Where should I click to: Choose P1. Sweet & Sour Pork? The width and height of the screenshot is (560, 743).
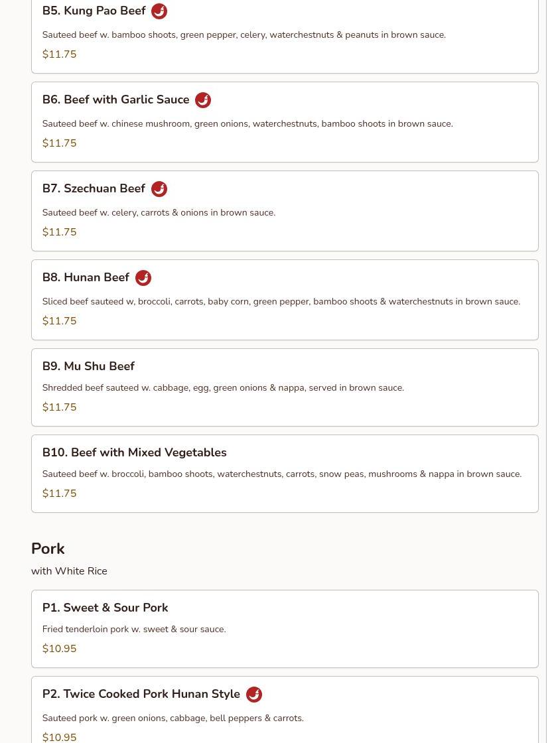pyautogui.click(x=285, y=629)
